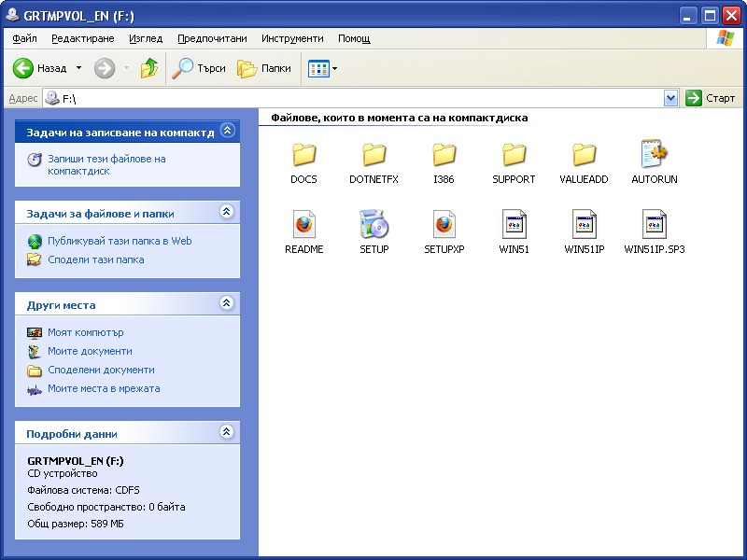Screen dimensions: 747x560
Task: Click the green Up folder icon
Action: 149,68
